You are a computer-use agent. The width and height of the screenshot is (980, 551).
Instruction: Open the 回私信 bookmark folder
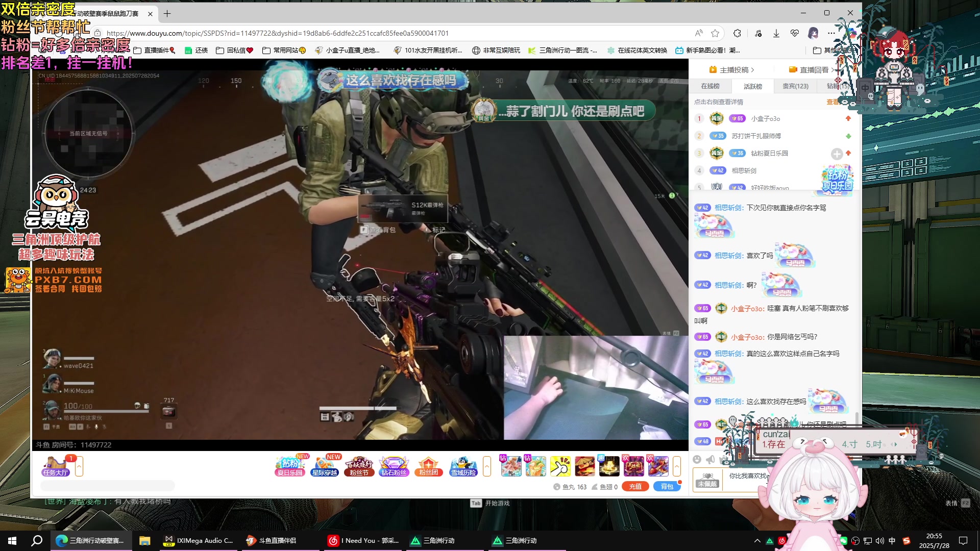point(235,51)
